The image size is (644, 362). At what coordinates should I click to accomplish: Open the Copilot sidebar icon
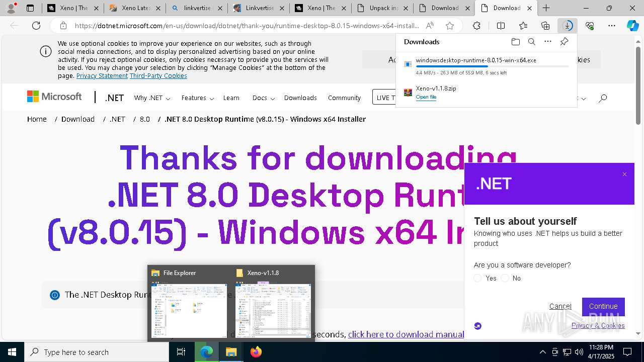(x=632, y=26)
